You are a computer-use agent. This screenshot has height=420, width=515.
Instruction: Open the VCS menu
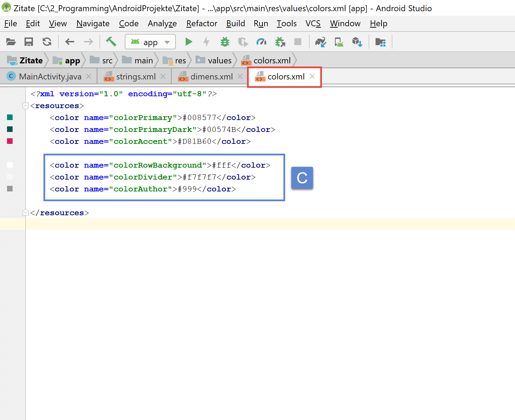point(313,23)
